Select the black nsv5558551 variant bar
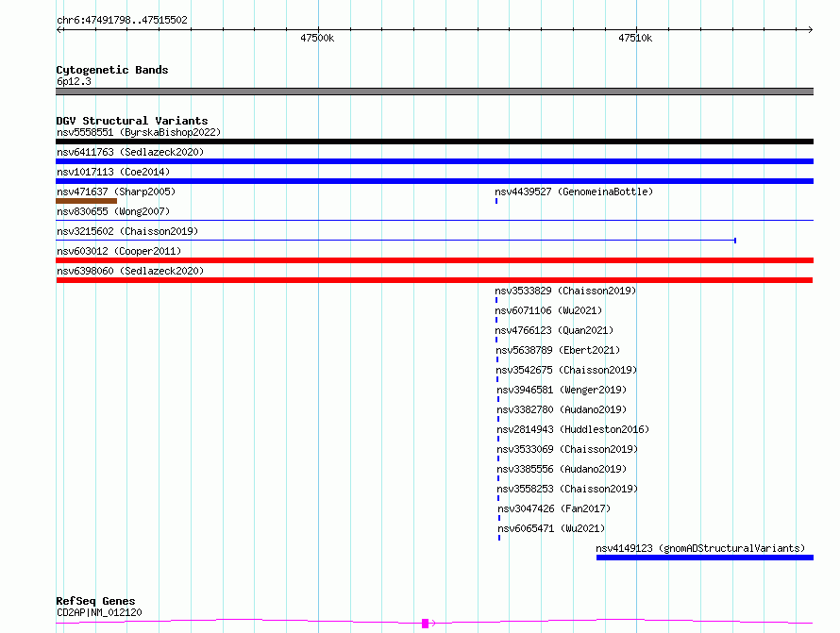840x633 pixels. point(434,142)
